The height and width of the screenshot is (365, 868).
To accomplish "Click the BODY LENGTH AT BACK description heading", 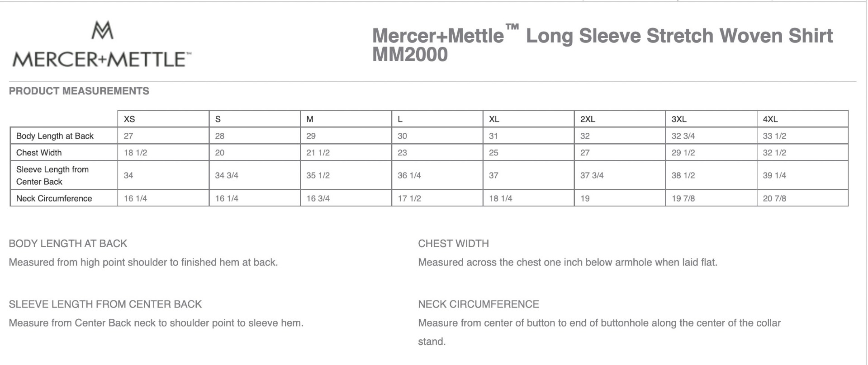I will coord(68,243).
